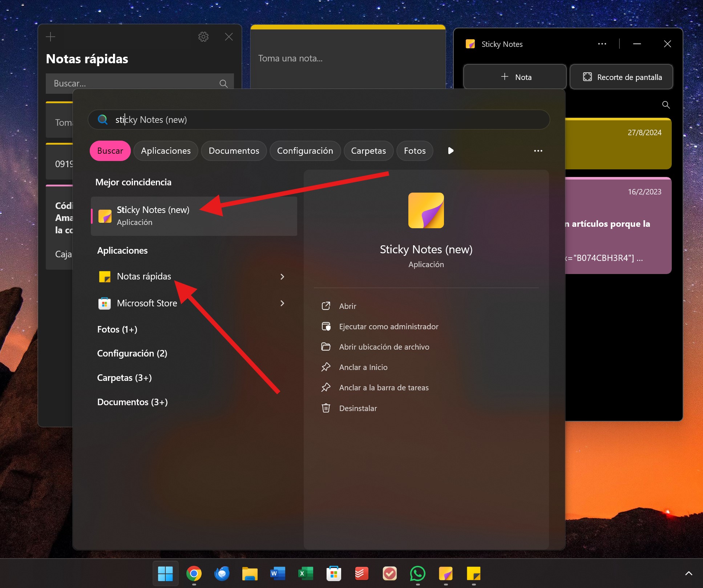Open WhatsApp from the taskbar
The image size is (703, 588).
pos(418,574)
